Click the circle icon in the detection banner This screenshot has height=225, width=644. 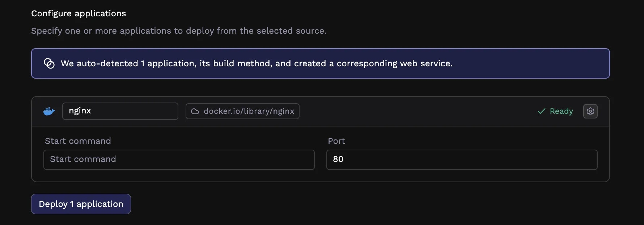pyautogui.click(x=49, y=63)
